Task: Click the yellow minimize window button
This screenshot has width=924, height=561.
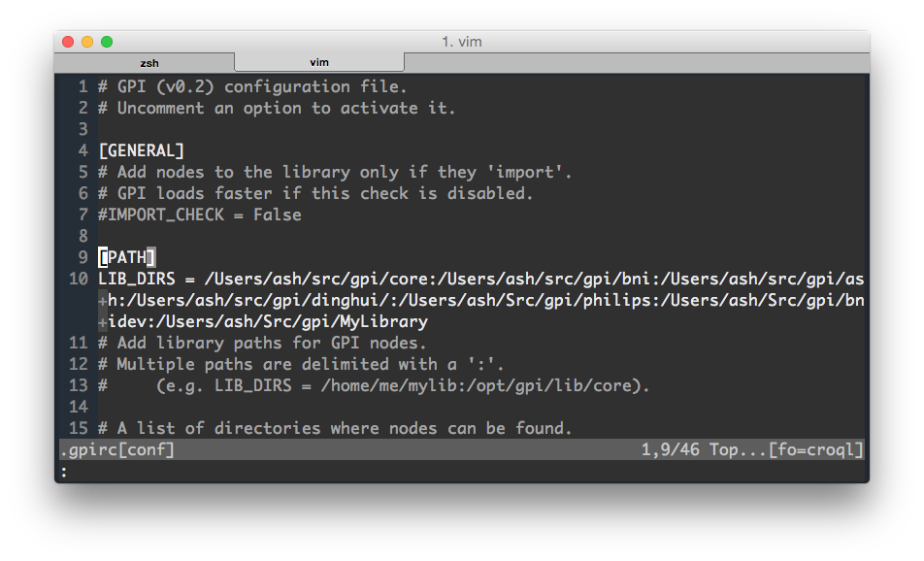Action: click(87, 42)
